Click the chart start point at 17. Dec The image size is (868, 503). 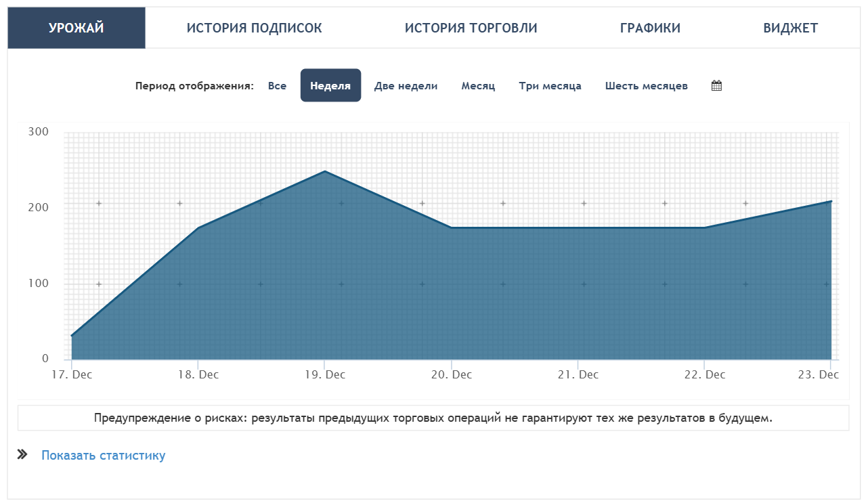(72, 335)
